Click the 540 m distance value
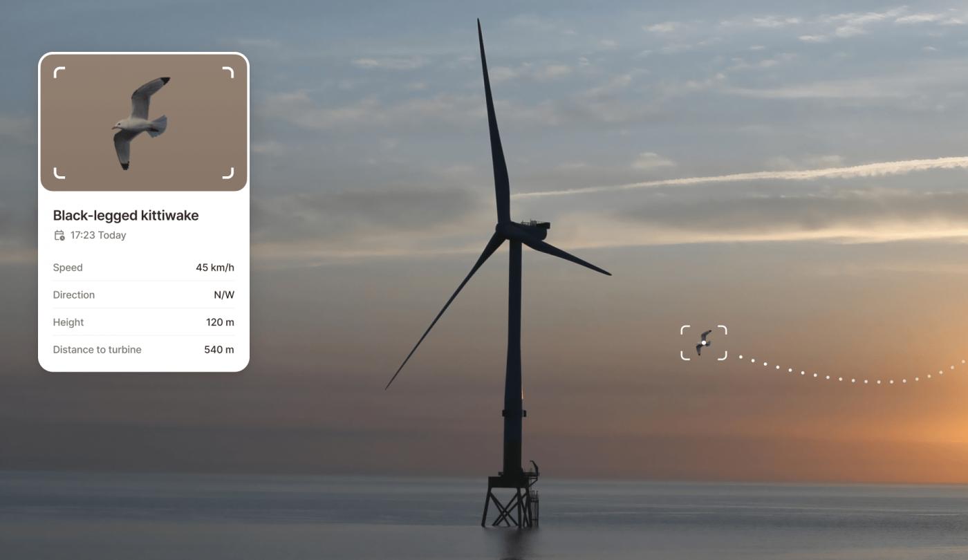 [219, 349]
